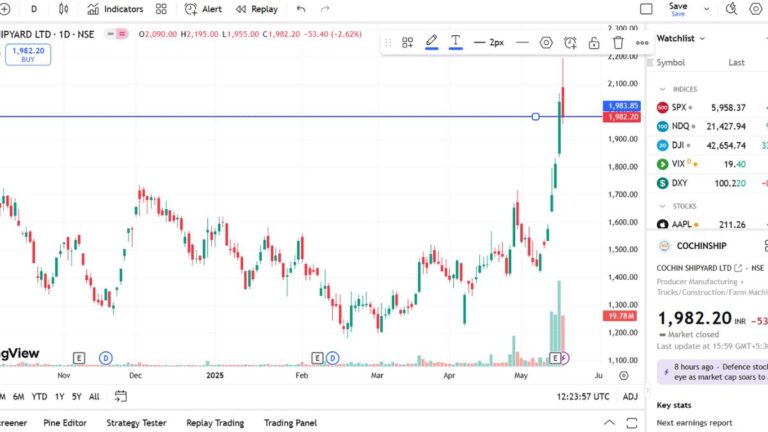
Task: Open time axis settings gear icon
Action: (624, 376)
